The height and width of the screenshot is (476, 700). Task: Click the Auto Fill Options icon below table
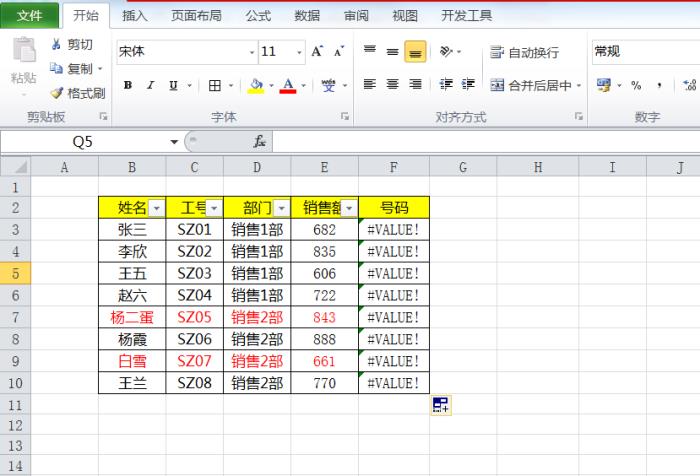pyautogui.click(x=440, y=404)
